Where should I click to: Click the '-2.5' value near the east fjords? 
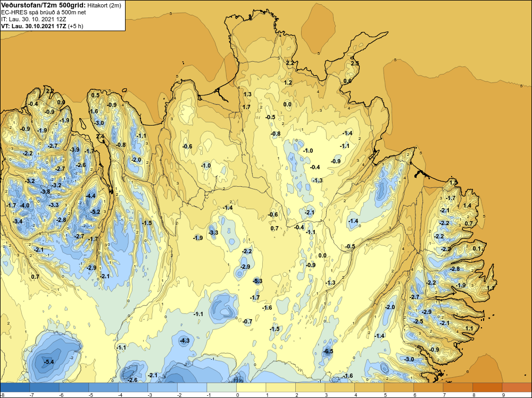click(418, 322)
